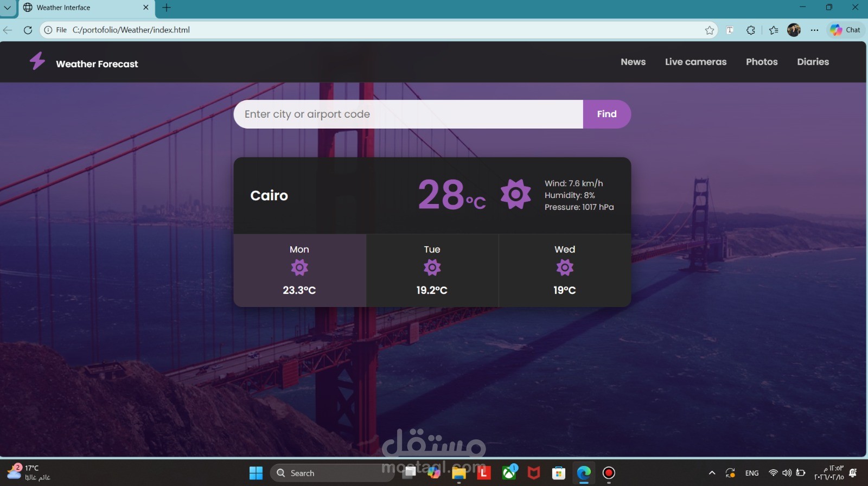Open the Windows Start menu
This screenshot has width=868, height=486.
pyautogui.click(x=256, y=473)
